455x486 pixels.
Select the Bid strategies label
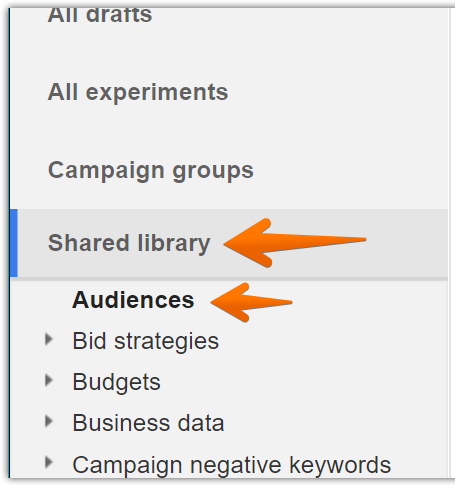pos(146,341)
